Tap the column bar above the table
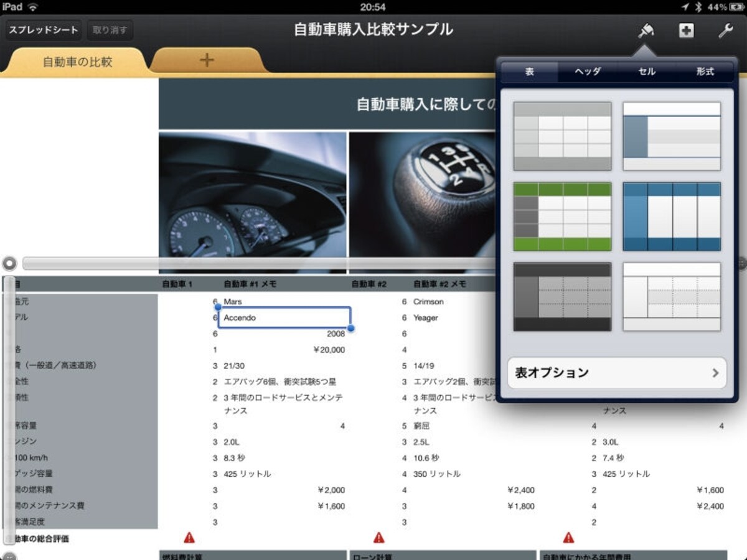 tap(260, 263)
